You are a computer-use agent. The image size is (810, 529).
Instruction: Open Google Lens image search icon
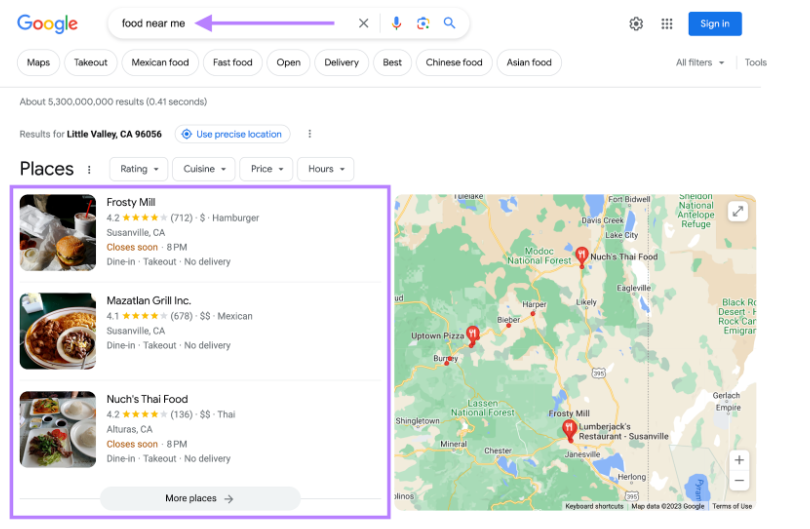[x=423, y=23]
